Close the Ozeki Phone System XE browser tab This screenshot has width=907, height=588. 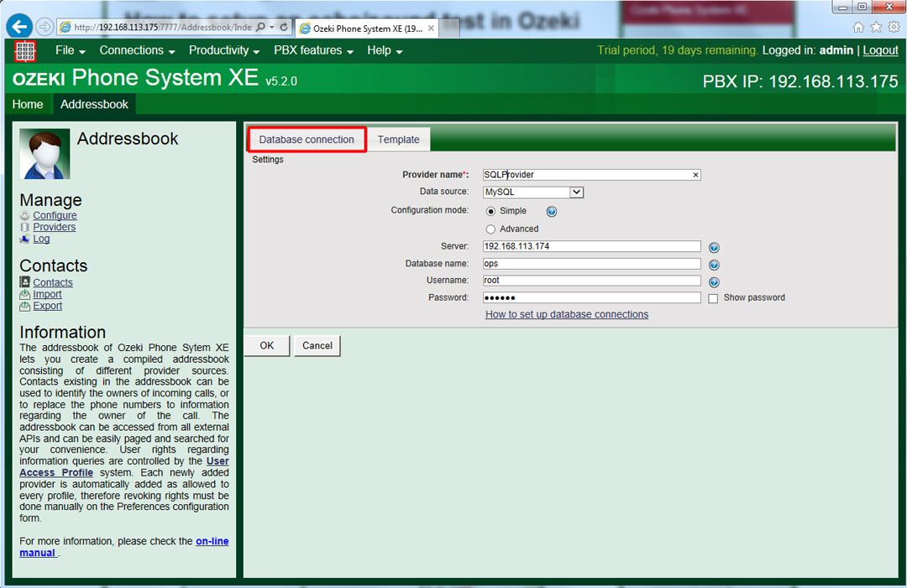click(431, 28)
